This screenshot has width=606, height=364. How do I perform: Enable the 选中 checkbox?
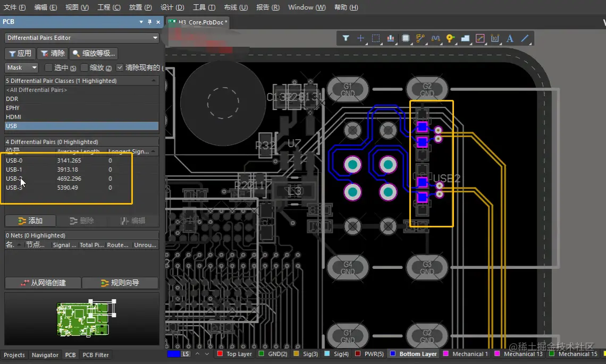tap(49, 67)
